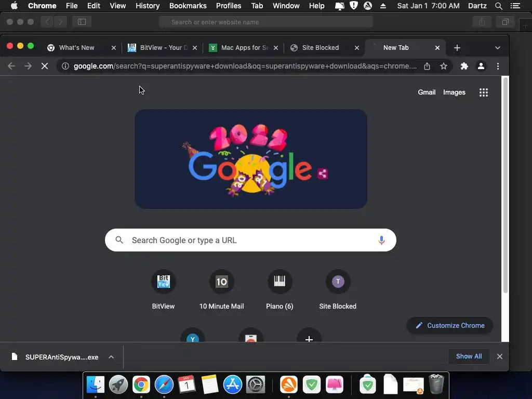Open the Bookmarks menu
The width and height of the screenshot is (532, 399).
pyautogui.click(x=188, y=6)
